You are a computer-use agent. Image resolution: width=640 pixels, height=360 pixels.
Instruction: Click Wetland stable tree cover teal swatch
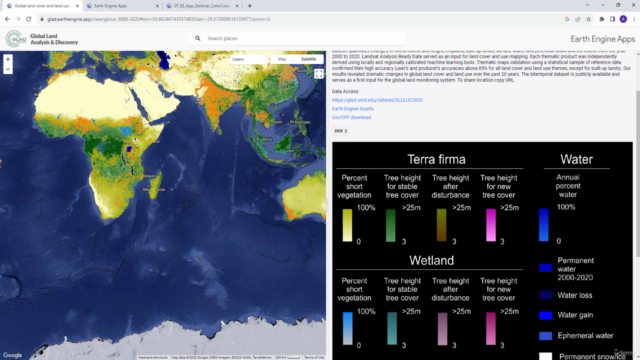click(x=392, y=329)
